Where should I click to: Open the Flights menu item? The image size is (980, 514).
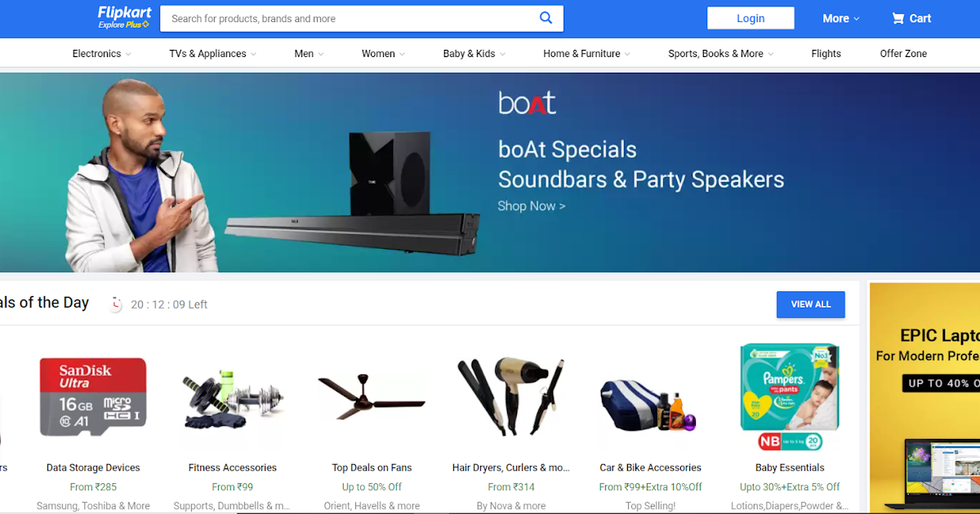[826, 53]
